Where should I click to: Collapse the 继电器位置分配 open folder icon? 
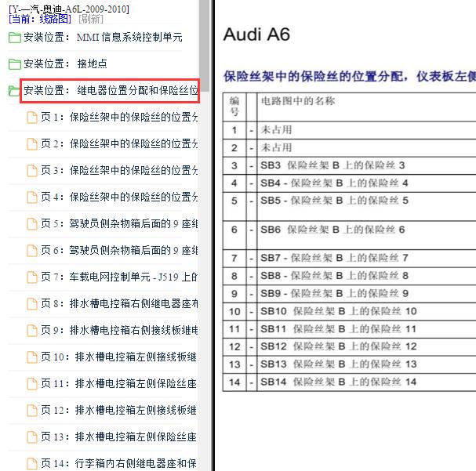14,91
